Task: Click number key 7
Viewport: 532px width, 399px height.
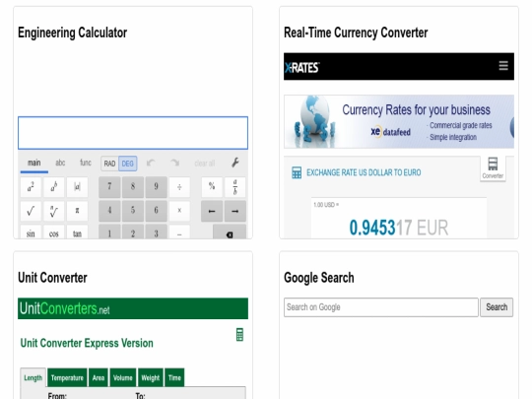Action: tap(109, 187)
